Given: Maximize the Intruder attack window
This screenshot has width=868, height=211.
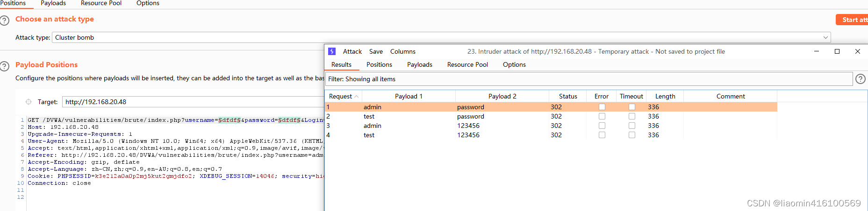Looking at the screenshot, I should click(837, 51).
